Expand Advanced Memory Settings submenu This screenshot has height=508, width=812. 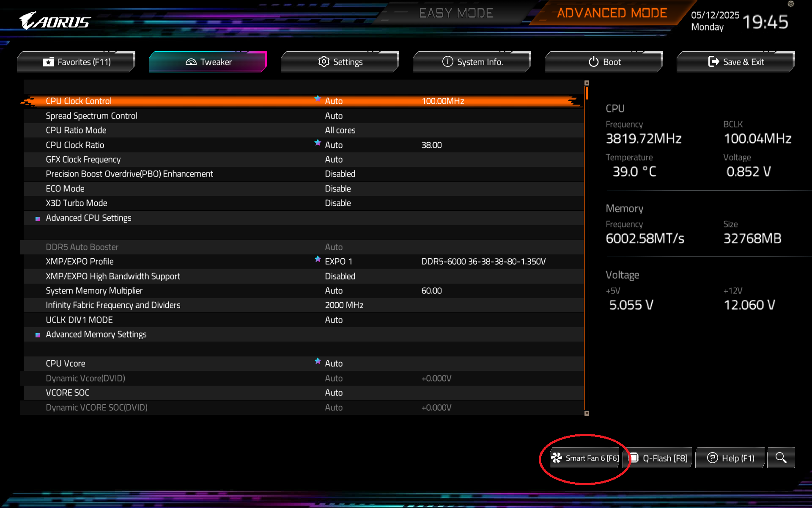click(x=96, y=334)
